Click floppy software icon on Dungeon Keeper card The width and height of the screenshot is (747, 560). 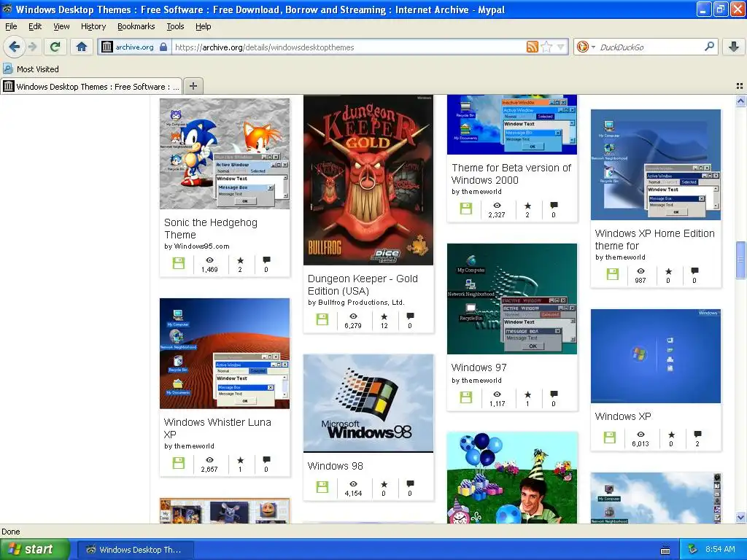[x=322, y=319]
